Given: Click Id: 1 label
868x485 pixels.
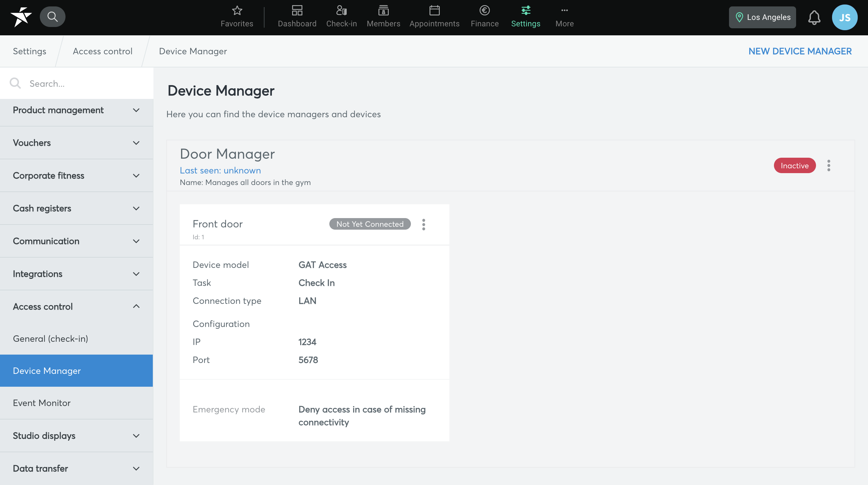Looking at the screenshot, I should [198, 237].
